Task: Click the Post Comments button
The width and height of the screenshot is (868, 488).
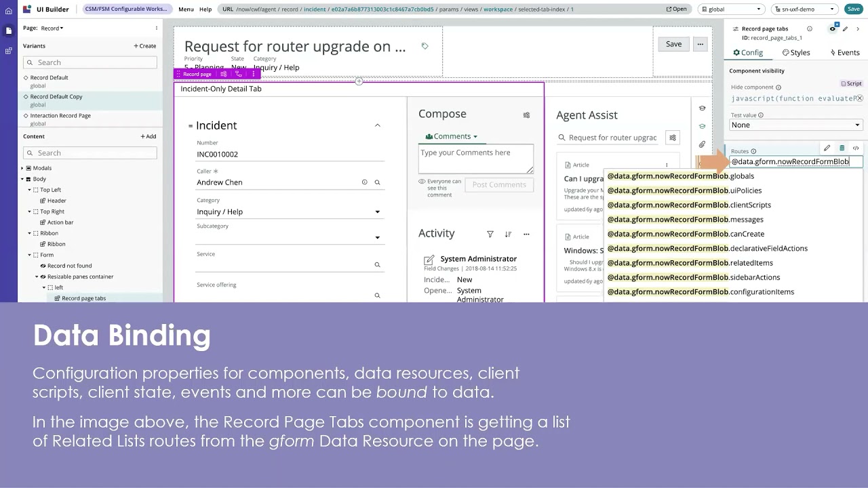Action: coord(499,185)
